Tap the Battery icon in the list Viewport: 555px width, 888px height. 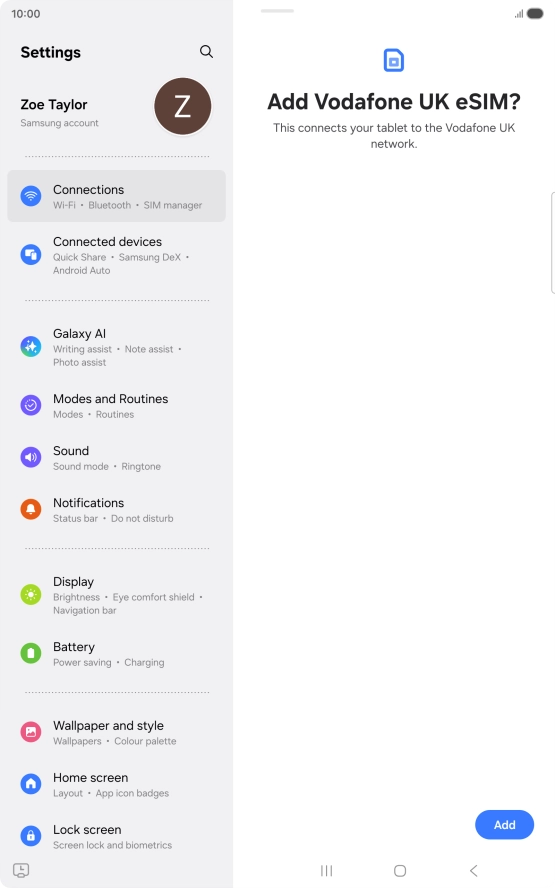click(31, 653)
